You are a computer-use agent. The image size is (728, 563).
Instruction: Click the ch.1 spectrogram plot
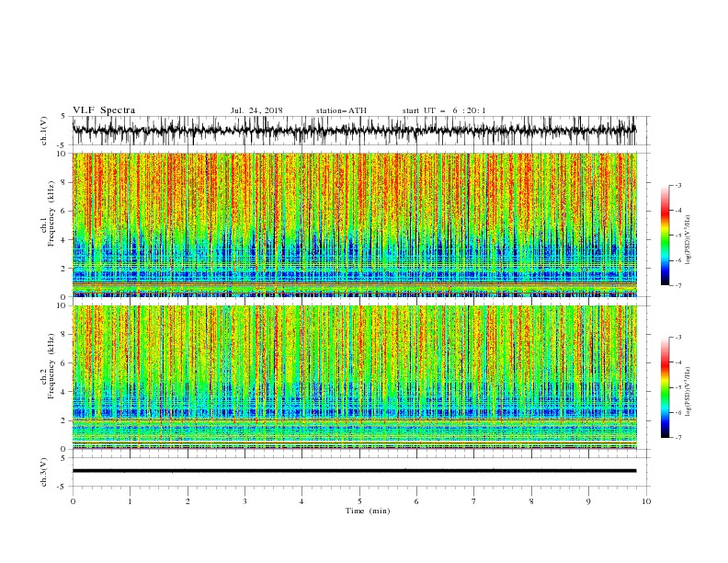tap(354, 224)
